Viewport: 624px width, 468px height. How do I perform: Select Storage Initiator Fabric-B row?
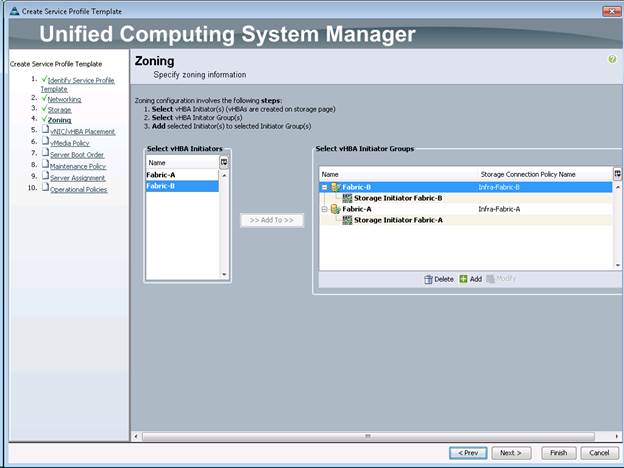tap(466, 198)
